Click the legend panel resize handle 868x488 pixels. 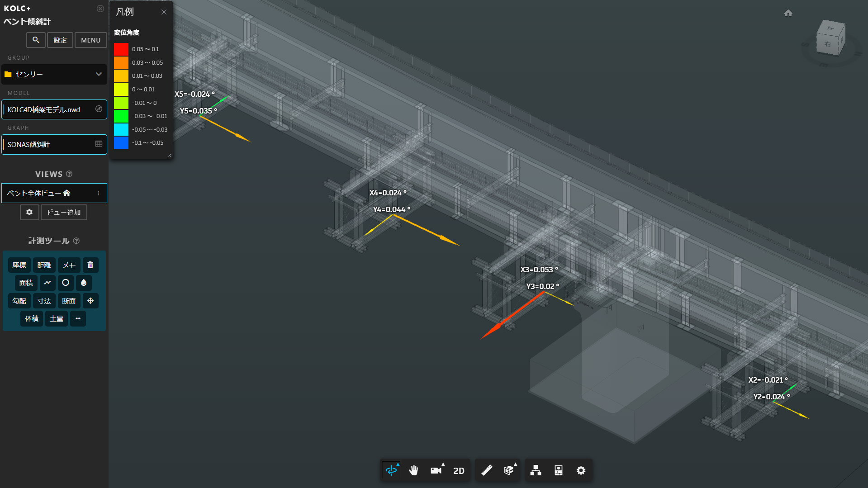click(170, 156)
